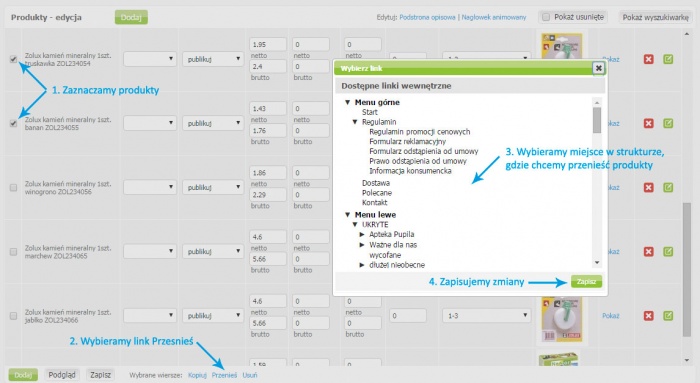Open the publikuj dropdown for marchew row
Screen dimensions: 700x383
click(212, 251)
